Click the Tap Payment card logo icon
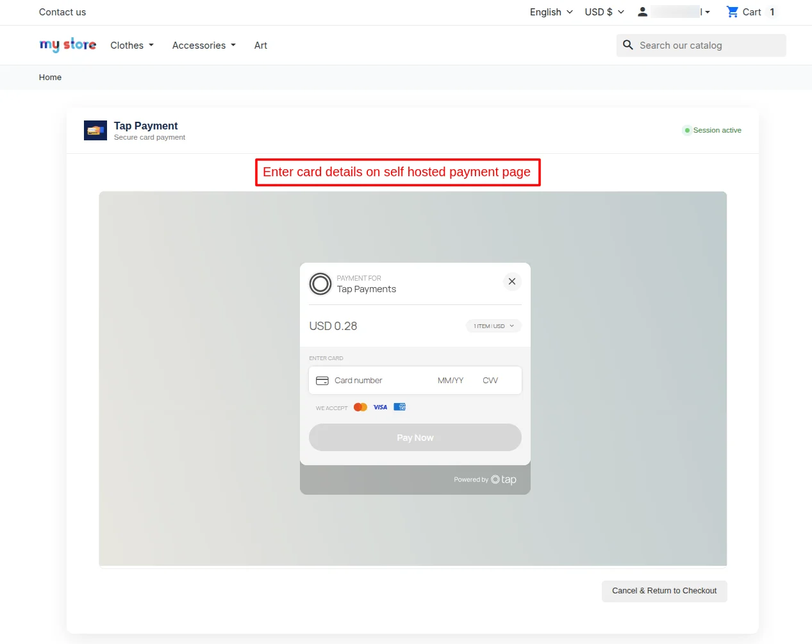Screen dimensions: 812x644 [95, 131]
